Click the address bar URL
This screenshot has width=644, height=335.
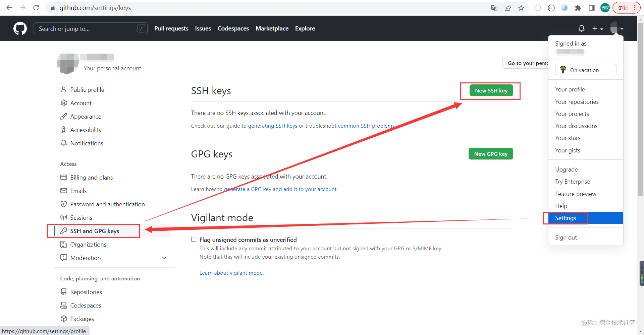click(95, 8)
